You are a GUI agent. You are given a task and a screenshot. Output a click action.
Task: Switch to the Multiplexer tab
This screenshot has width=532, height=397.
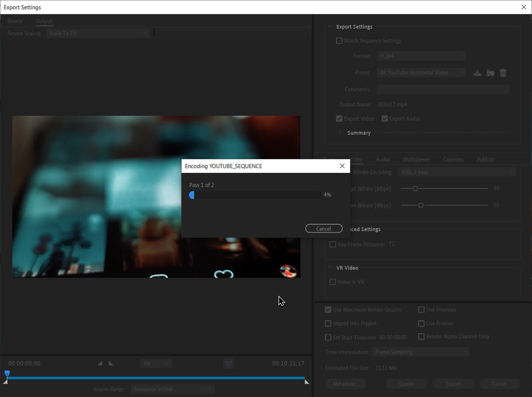416,159
